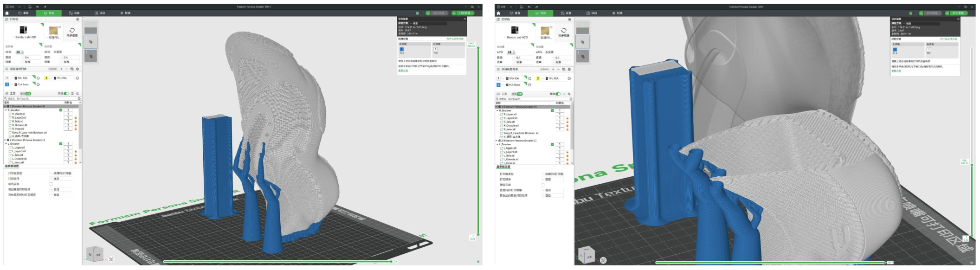This screenshot has height=270, width=980.
Task: Go to home icon in right window
Action: click(498, 13)
